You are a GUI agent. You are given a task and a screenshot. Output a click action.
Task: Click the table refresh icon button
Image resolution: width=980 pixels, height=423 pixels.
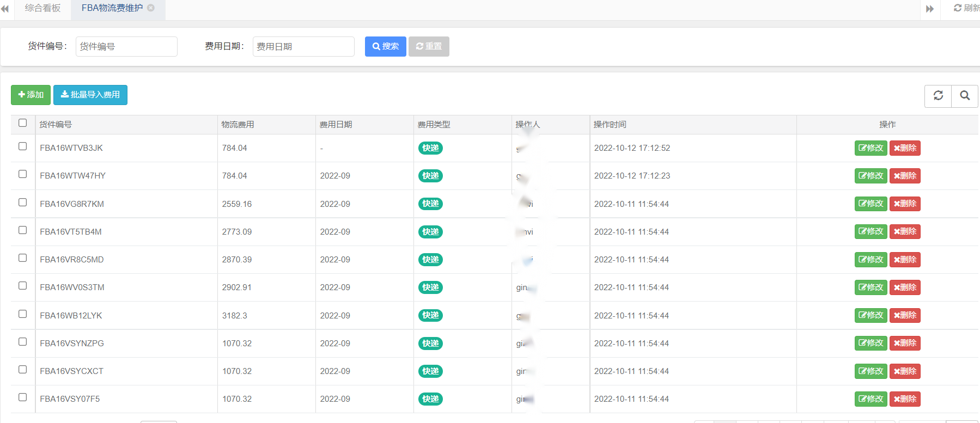pyautogui.click(x=938, y=96)
